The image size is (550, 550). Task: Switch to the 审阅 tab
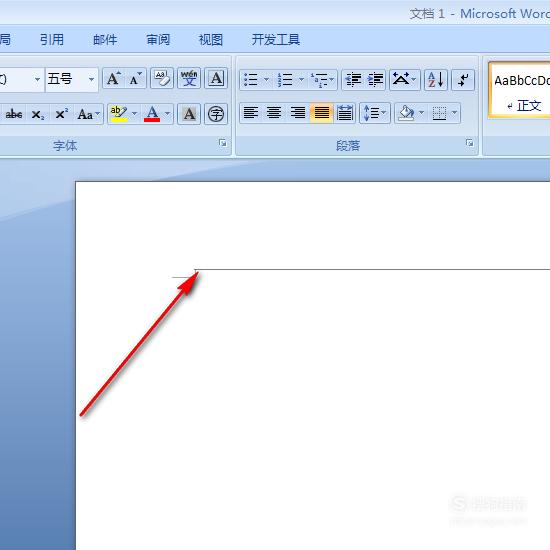click(x=158, y=40)
